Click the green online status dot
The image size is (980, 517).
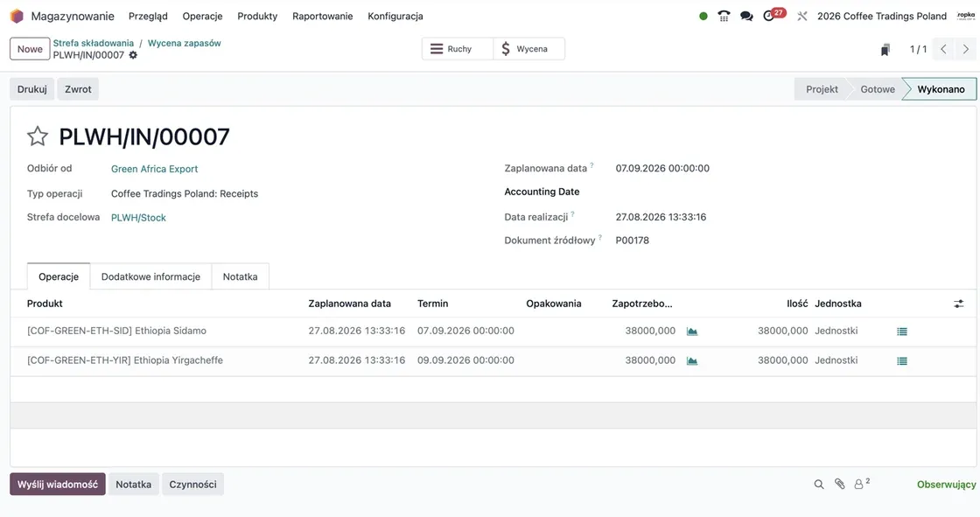(703, 17)
